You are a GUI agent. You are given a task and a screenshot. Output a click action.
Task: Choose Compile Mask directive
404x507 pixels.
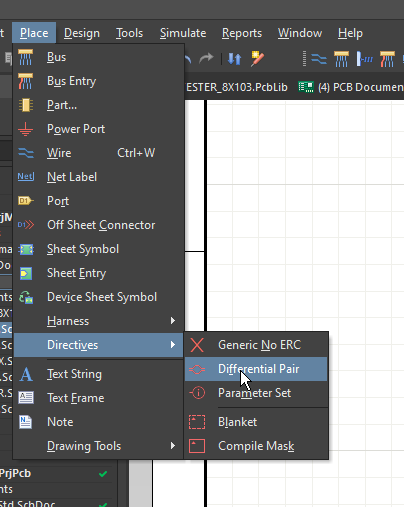[256, 446]
